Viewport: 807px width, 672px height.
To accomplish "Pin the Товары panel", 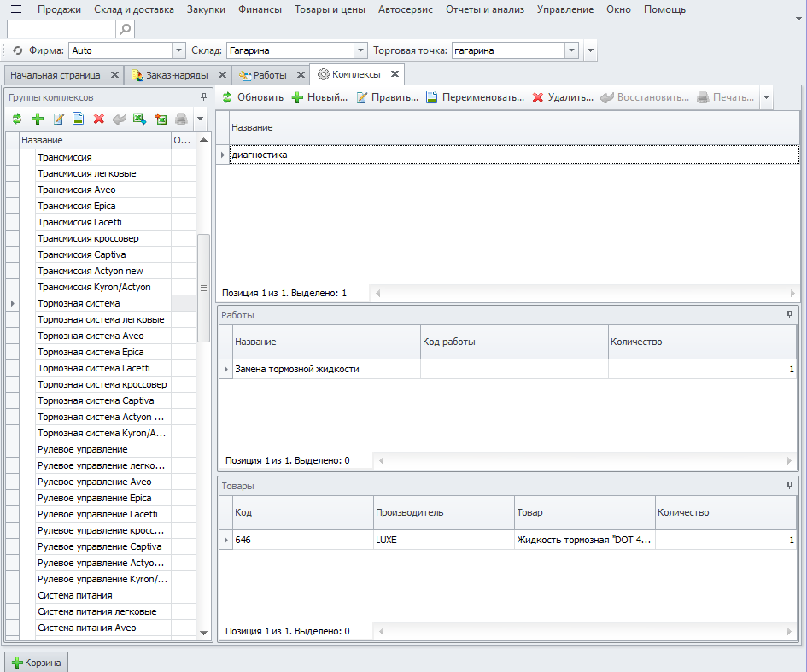I will pos(790,485).
